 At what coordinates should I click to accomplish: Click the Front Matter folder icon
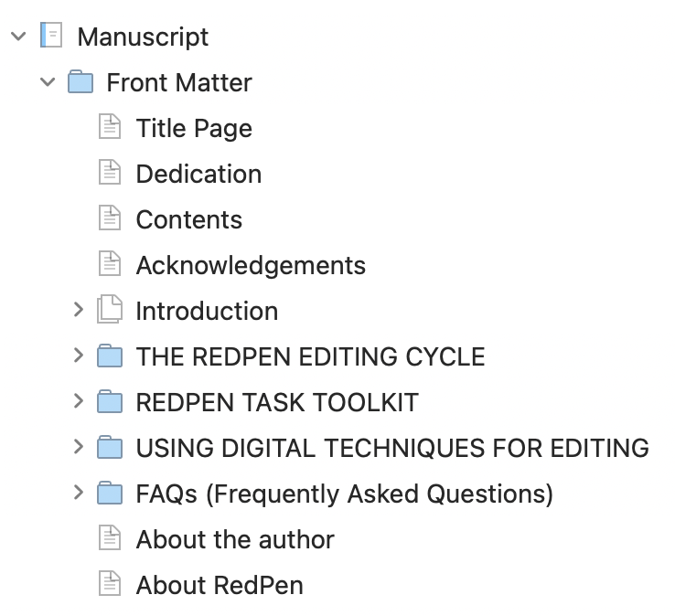click(x=80, y=81)
